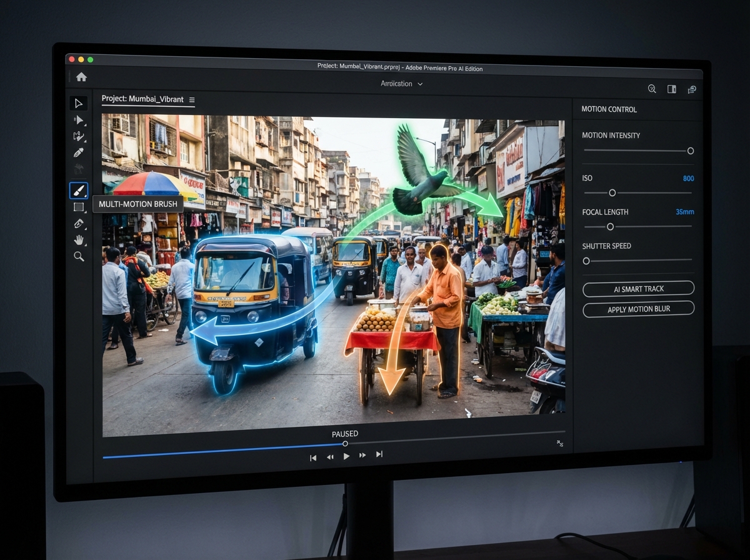Switch to the Project: Mumbai_Vibrant tab
This screenshot has height=560, width=750.
click(x=142, y=99)
